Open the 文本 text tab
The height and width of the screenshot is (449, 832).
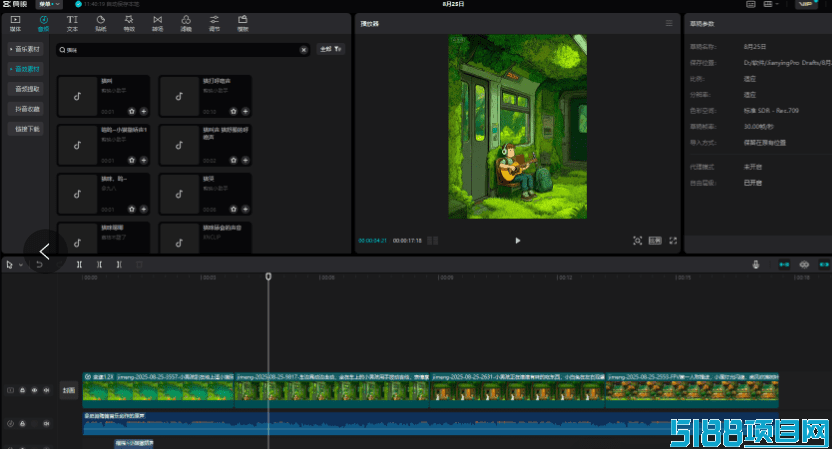(72, 23)
